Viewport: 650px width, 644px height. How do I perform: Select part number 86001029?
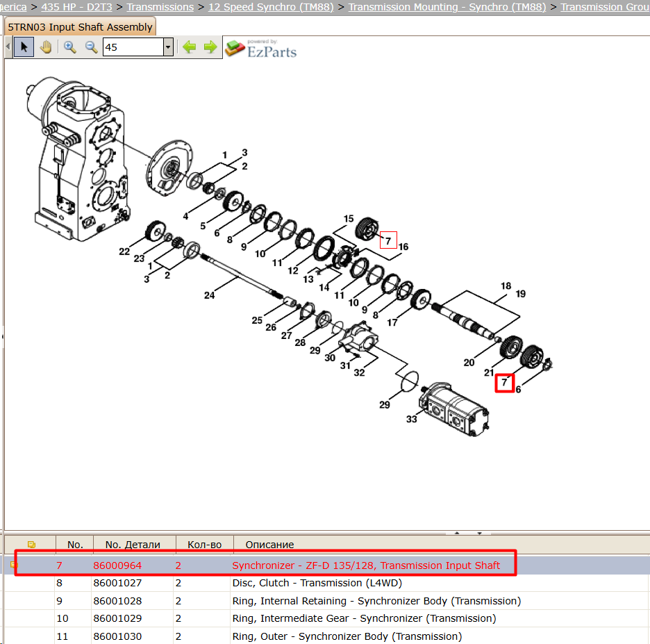point(117,618)
